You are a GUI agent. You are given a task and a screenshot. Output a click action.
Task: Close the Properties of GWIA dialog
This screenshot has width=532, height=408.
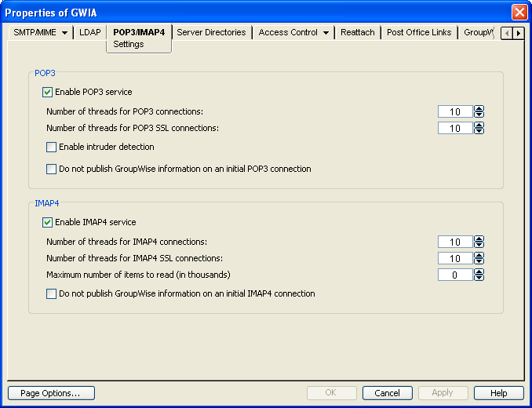tap(519, 13)
